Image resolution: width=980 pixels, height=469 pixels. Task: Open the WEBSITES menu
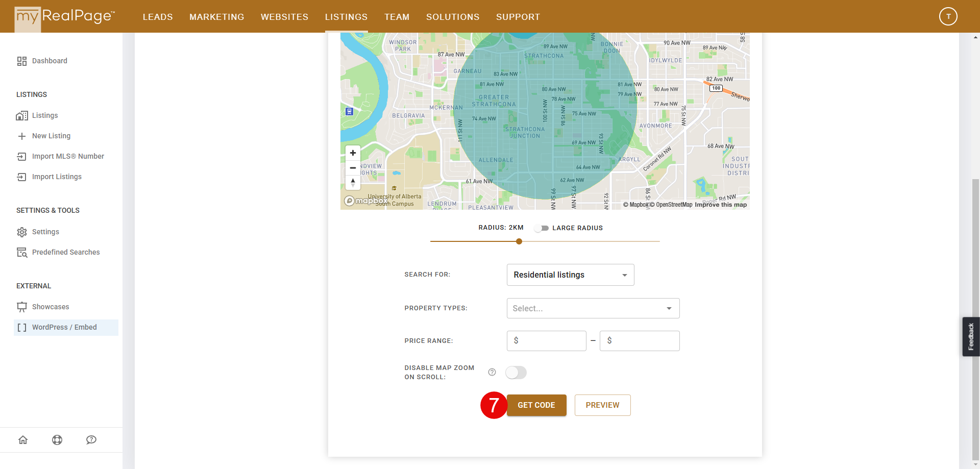[285, 17]
